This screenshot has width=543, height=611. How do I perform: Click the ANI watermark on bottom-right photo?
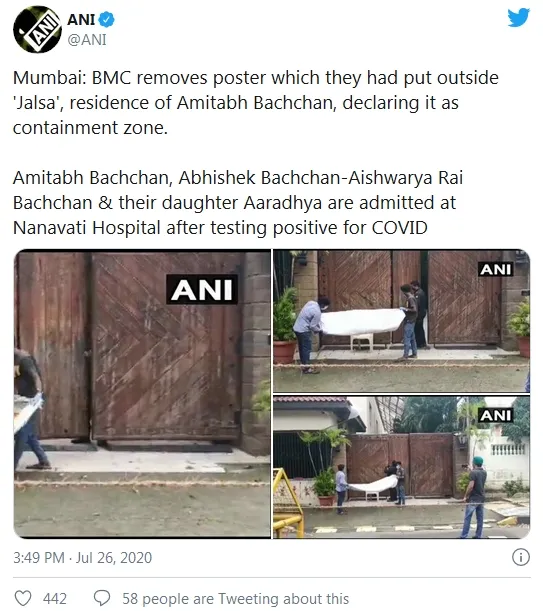click(x=495, y=415)
